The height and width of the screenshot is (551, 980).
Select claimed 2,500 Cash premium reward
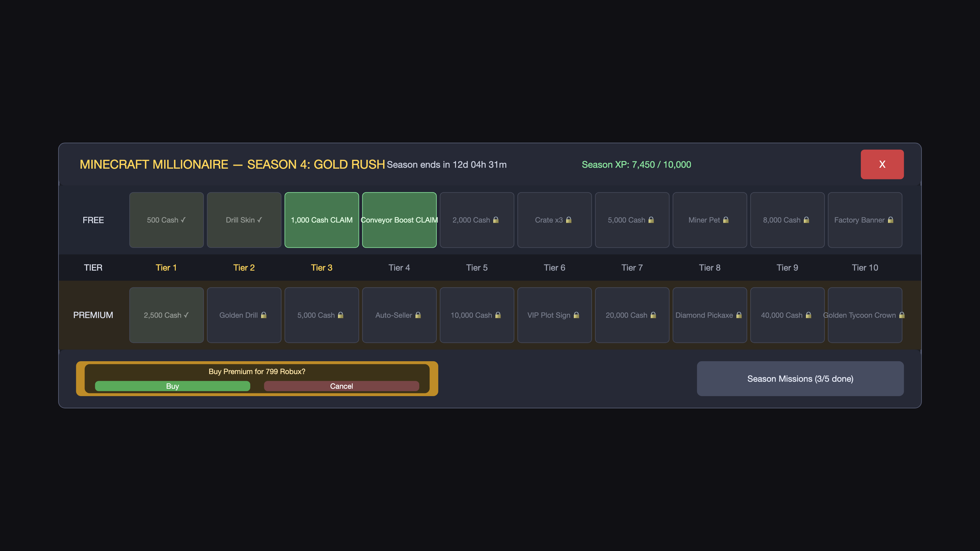tap(166, 315)
